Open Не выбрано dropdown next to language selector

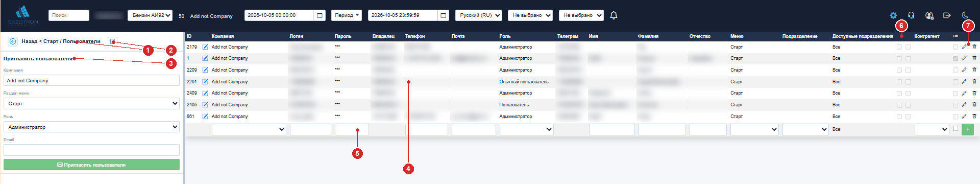530,15
